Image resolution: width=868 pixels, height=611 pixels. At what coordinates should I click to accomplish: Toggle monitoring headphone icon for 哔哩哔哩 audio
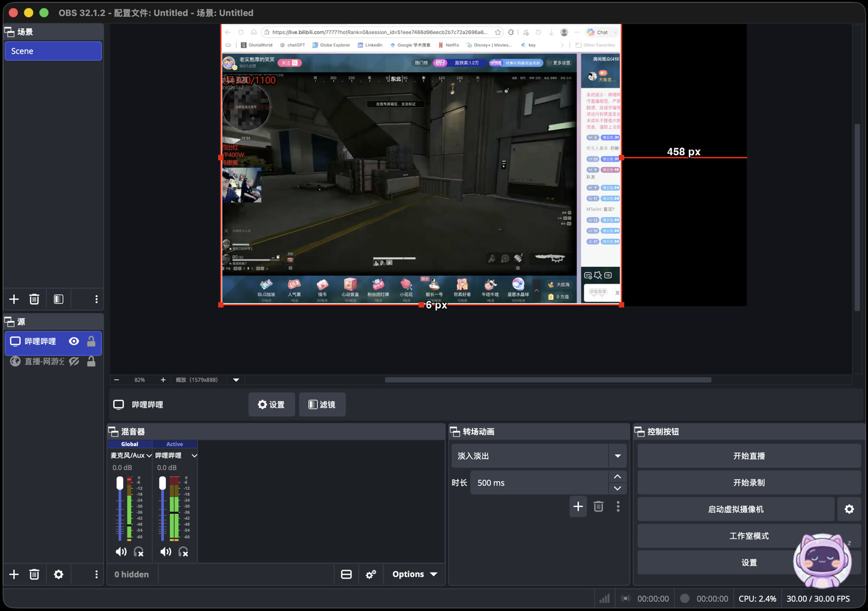(x=183, y=552)
